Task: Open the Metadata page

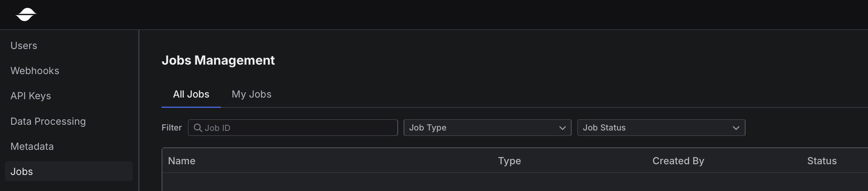Action: click(x=32, y=147)
